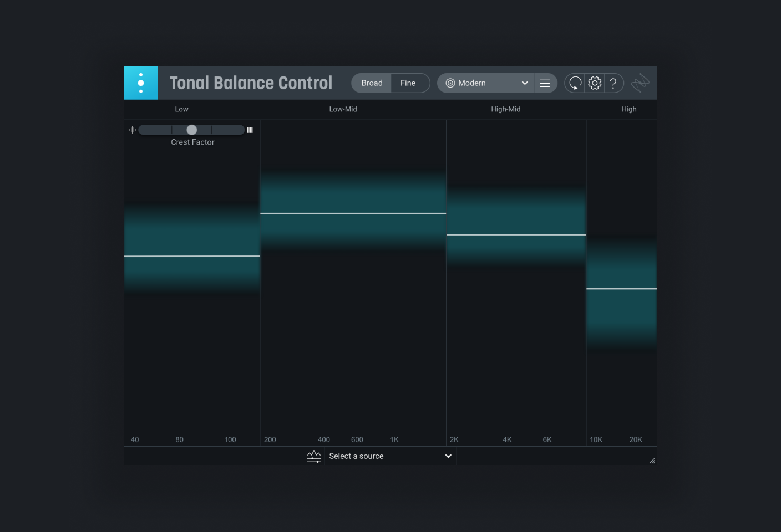Click the 1K frequency label
This screenshot has height=532, width=781.
coord(394,439)
